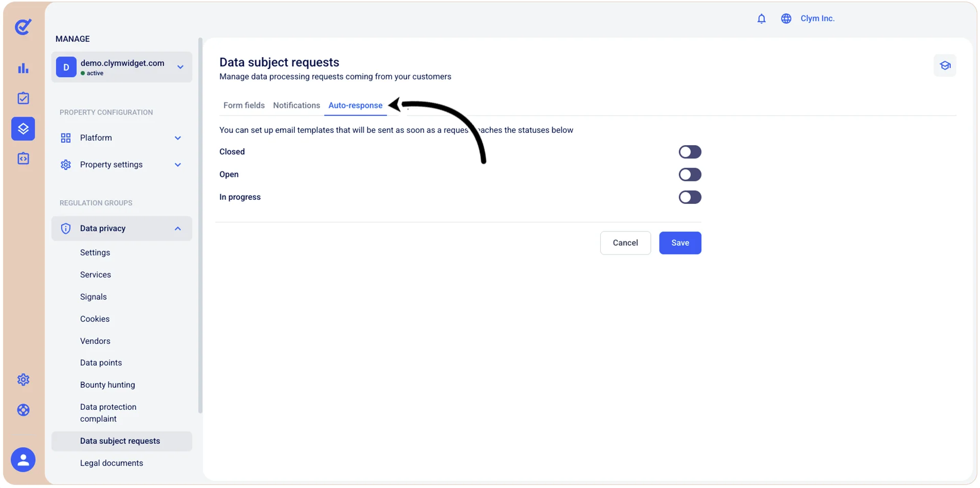
Task: Open the help lifebuoy icon
Action: [x=23, y=410]
